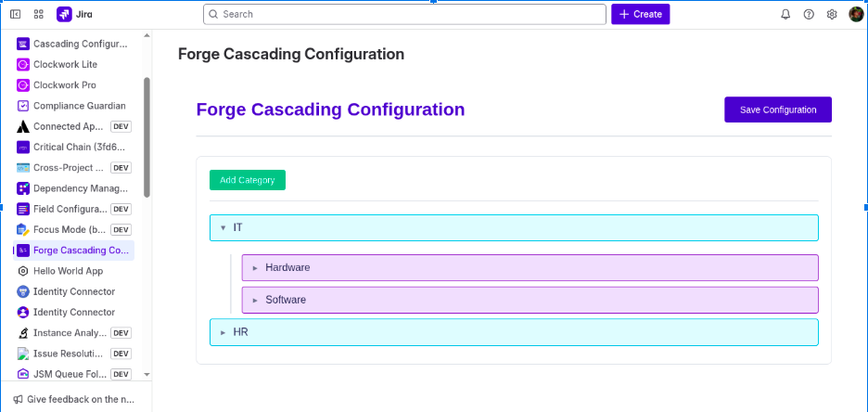Viewport: 868px width, 412px height.
Task: Click the Hello World App icon
Action: coord(22,271)
